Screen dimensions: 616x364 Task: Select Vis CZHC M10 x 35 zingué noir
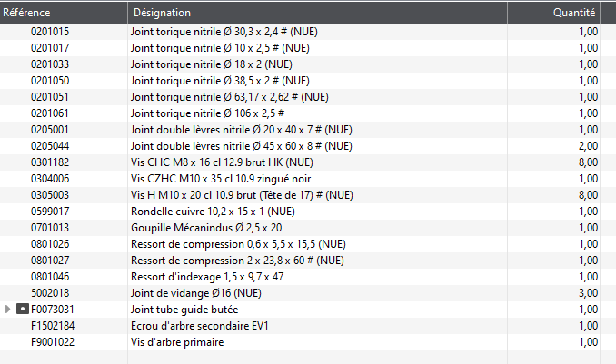300,179
